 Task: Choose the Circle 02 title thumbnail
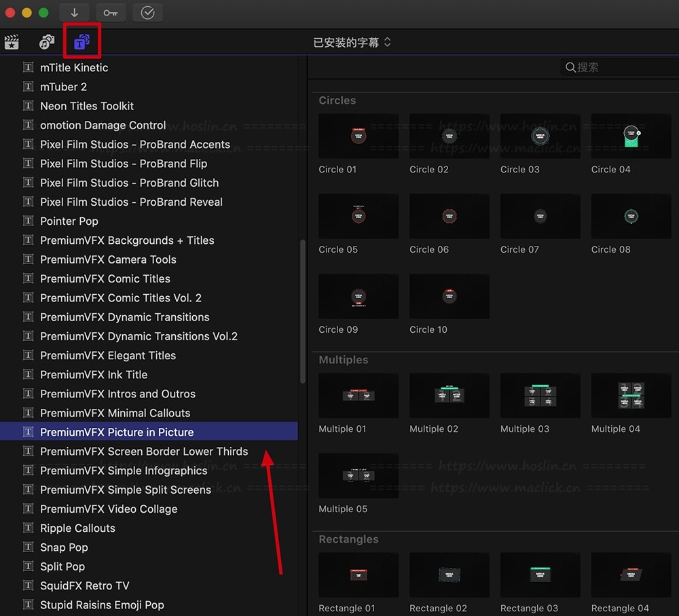(449, 136)
